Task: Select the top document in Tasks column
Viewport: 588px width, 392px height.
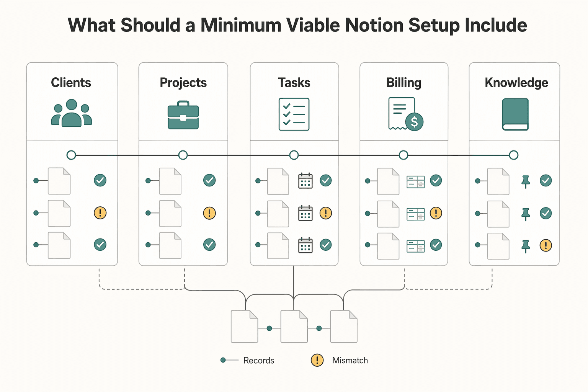Action: (x=278, y=181)
